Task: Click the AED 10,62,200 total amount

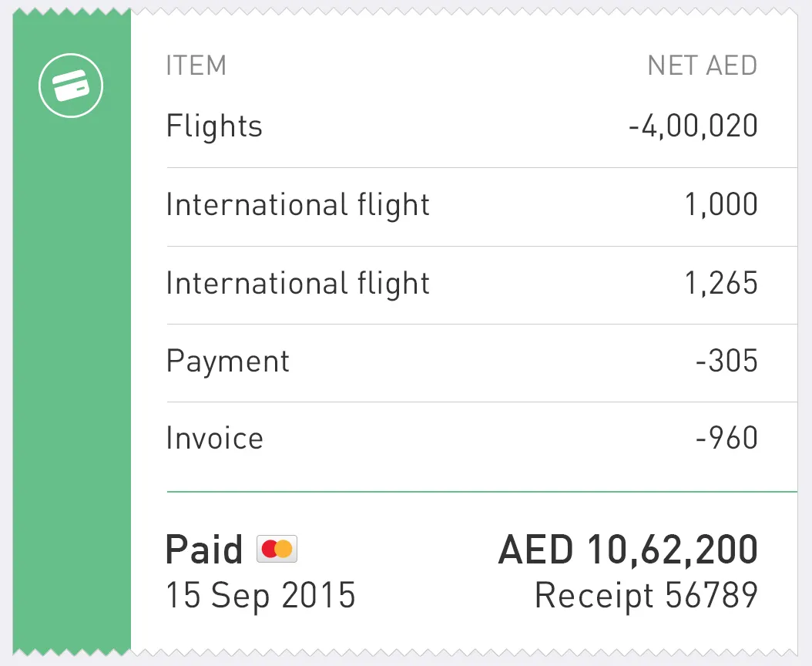Action: 628,550
